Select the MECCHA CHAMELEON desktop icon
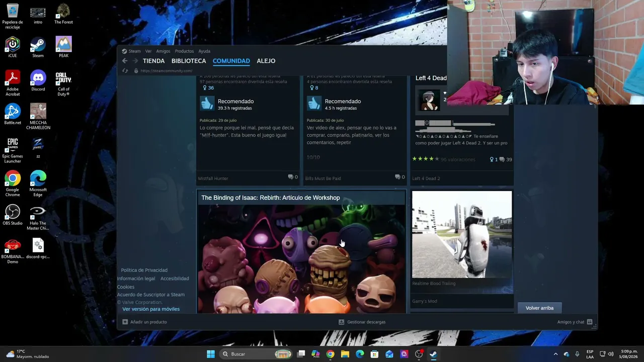Screen dimensions: 644x362 point(38,117)
